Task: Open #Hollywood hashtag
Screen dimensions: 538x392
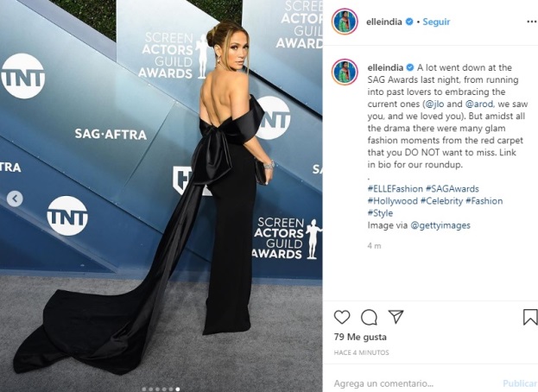Action: (393, 200)
